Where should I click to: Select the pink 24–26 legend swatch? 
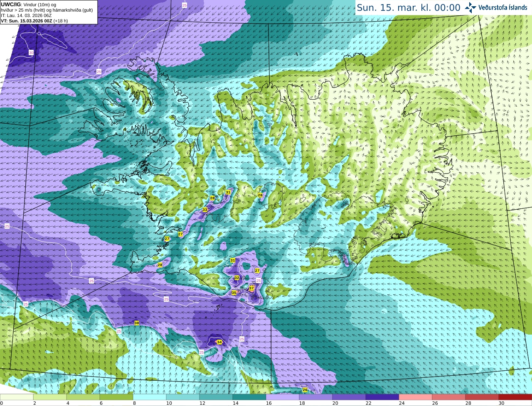tap(416, 397)
